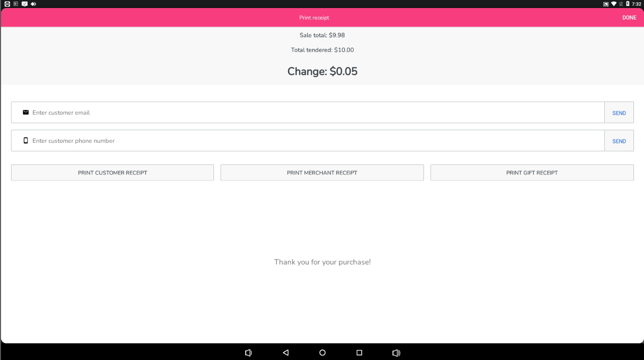This screenshot has width=644, height=360.
Task: Tap DONE in the pink header
Action: coord(629,18)
